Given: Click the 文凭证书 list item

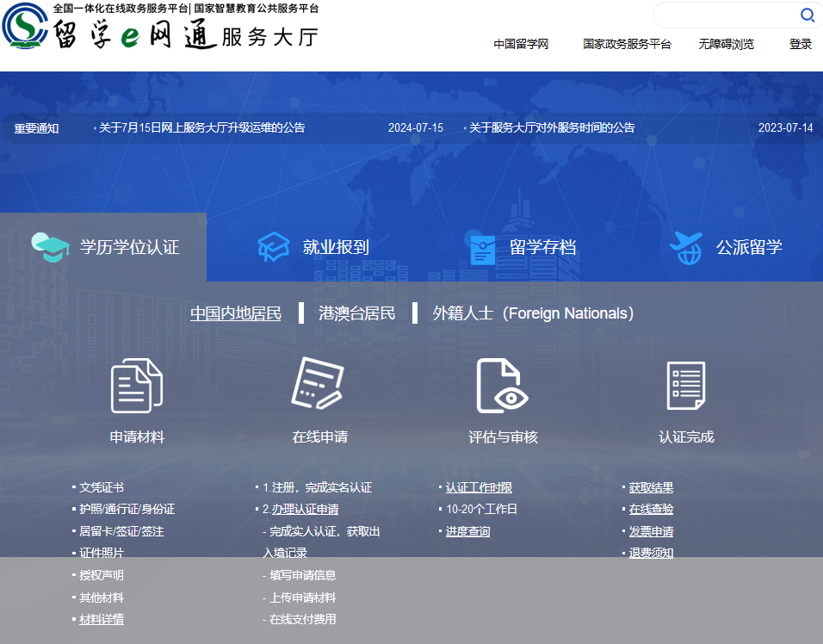Looking at the screenshot, I should (102, 487).
